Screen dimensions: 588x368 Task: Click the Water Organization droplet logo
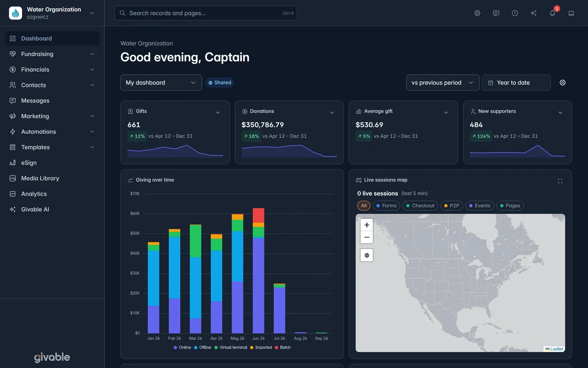(15, 13)
